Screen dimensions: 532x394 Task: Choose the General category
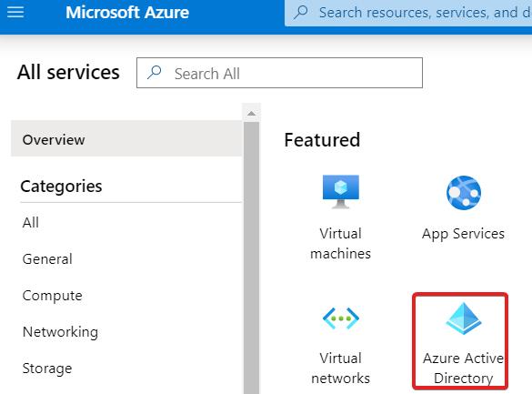tap(47, 259)
